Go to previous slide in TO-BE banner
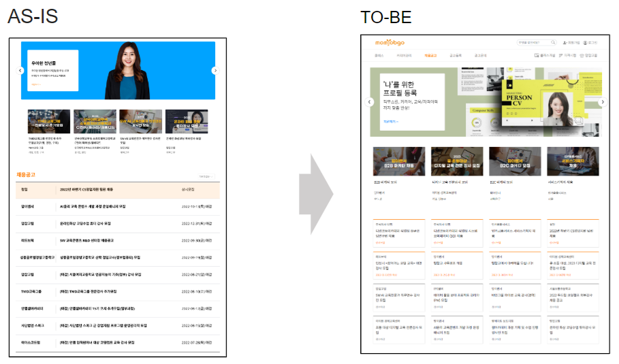619x364 pixels. tap(370, 102)
